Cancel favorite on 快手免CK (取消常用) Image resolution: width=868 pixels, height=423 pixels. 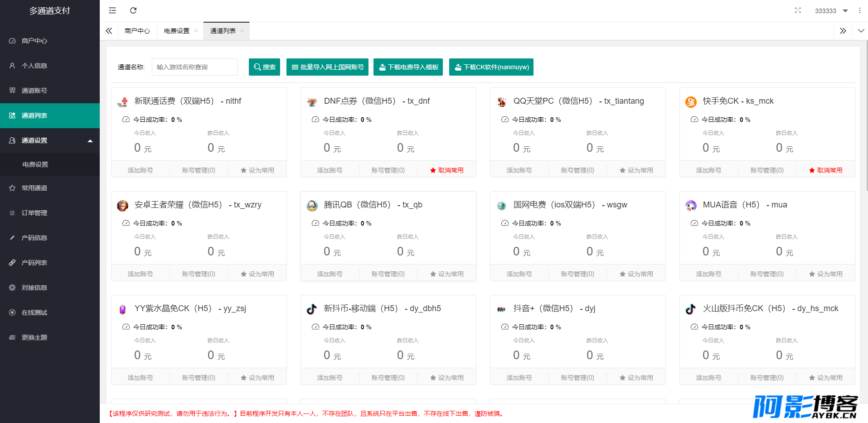point(826,170)
